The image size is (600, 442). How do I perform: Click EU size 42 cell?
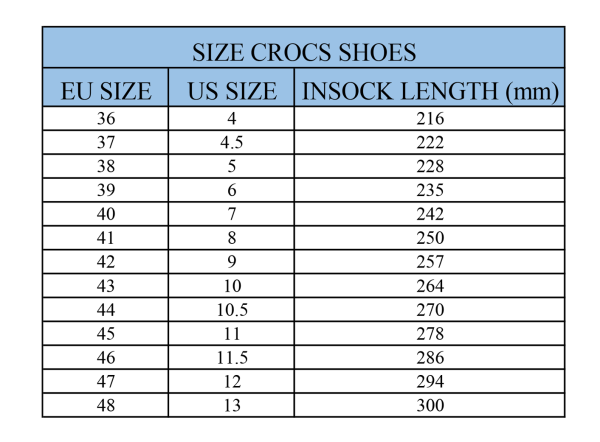[106, 262]
